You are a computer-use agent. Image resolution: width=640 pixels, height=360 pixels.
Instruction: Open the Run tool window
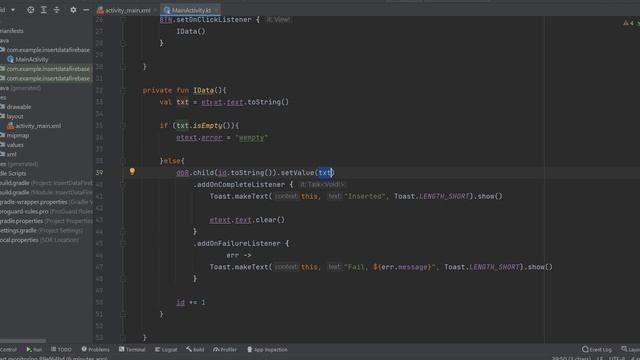34,349
